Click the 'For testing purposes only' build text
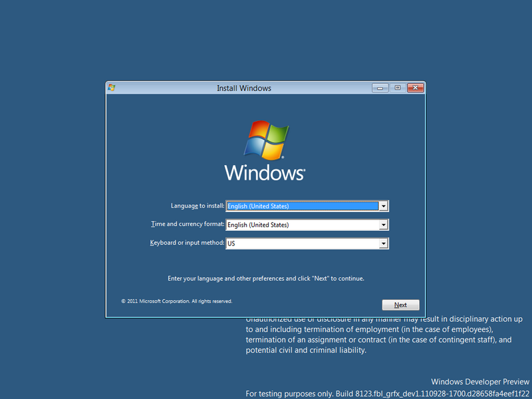The width and height of the screenshot is (532, 399). [x=388, y=394]
